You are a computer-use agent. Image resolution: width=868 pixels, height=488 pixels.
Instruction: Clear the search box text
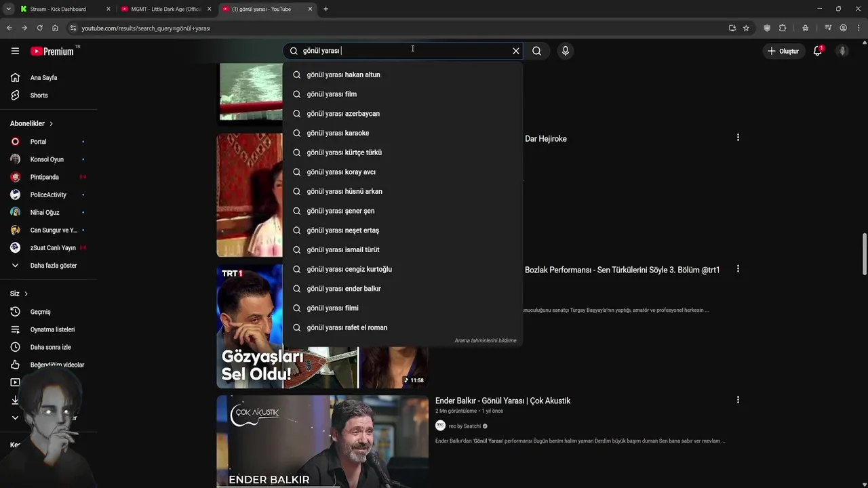515,51
